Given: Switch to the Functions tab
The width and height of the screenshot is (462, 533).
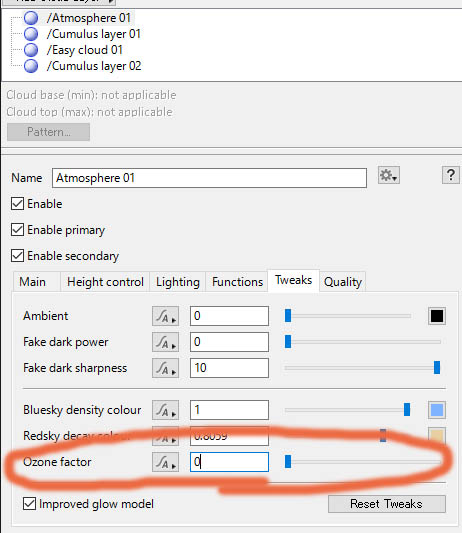Looking at the screenshot, I should click(237, 282).
